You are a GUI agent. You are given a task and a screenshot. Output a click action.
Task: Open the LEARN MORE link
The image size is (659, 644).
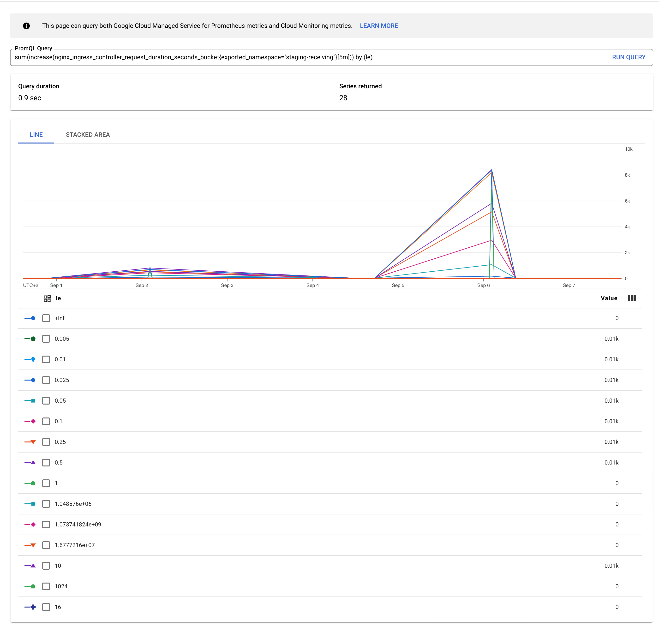click(x=379, y=25)
